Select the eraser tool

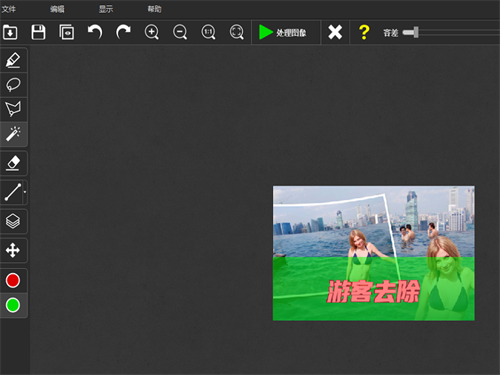pyautogui.click(x=13, y=163)
